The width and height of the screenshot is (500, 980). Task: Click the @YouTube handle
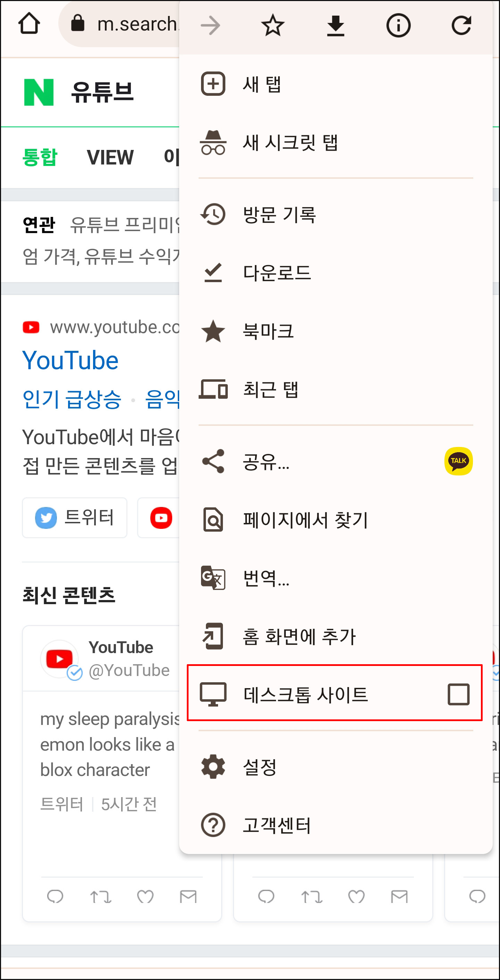pyautogui.click(x=129, y=670)
